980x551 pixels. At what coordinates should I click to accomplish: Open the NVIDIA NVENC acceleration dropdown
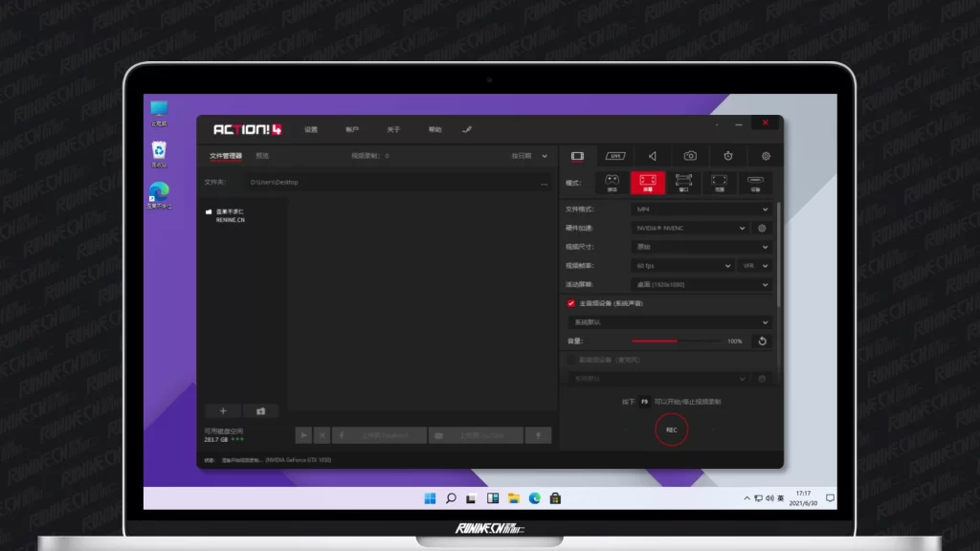689,228
